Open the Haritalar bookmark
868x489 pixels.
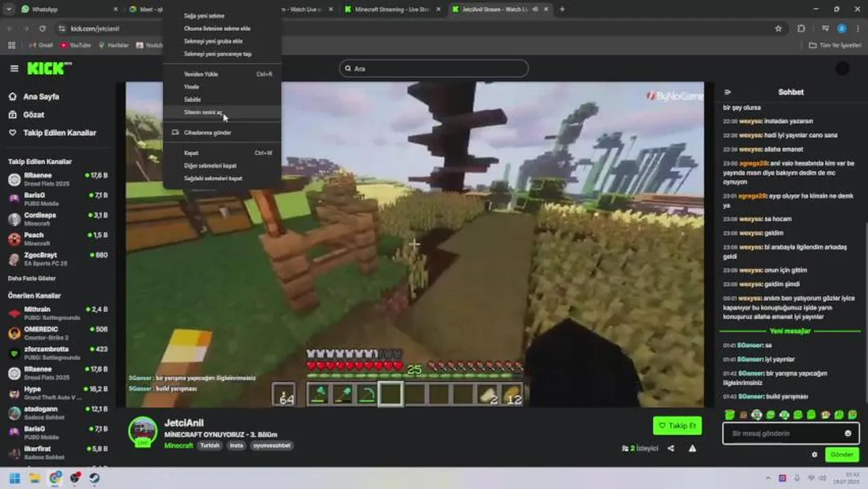coord(113,46)
